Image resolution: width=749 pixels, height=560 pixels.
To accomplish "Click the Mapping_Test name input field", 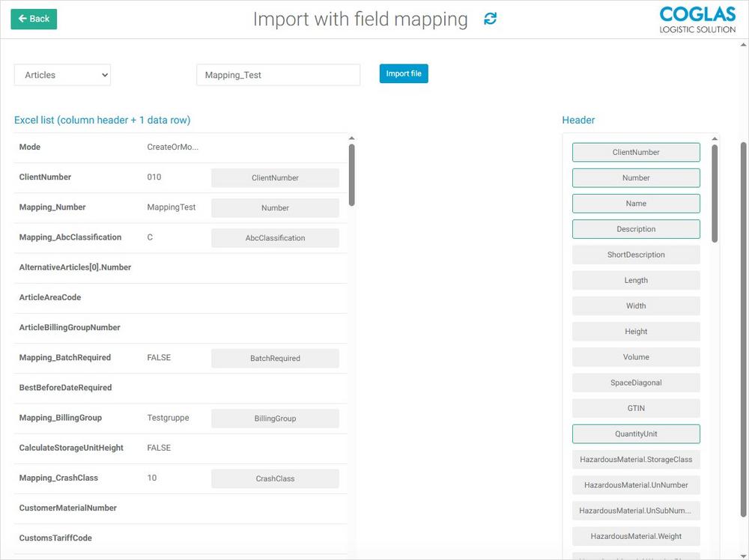I will coord(278,75).
